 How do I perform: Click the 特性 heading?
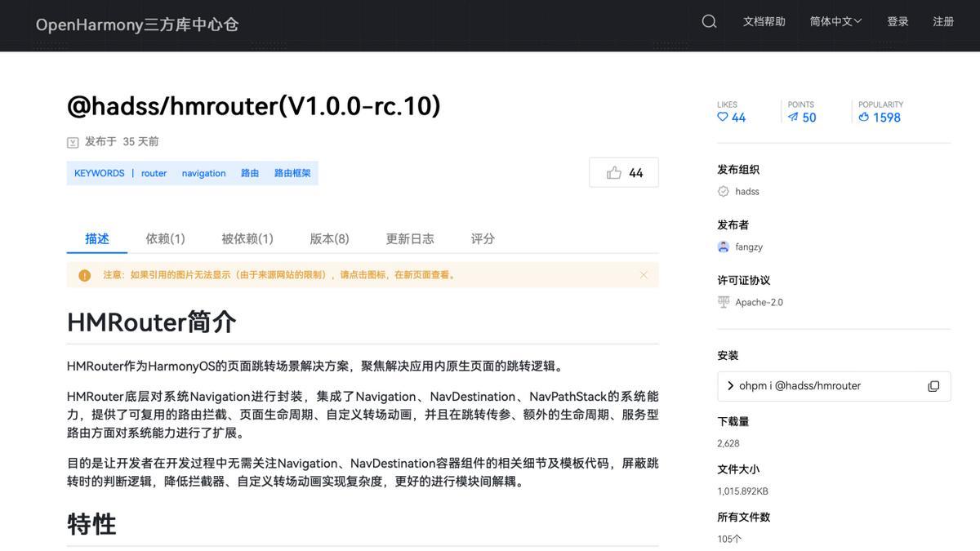point(91,524)
